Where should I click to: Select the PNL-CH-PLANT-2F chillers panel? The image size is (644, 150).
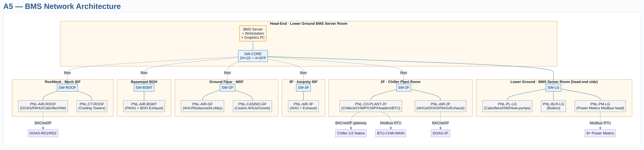tap(371, 106)
